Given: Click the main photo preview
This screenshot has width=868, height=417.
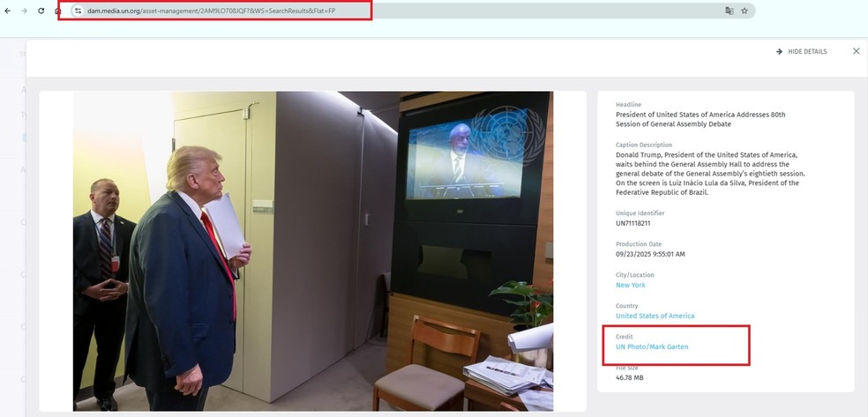Looking at the screenshot, I should point(312,250).
